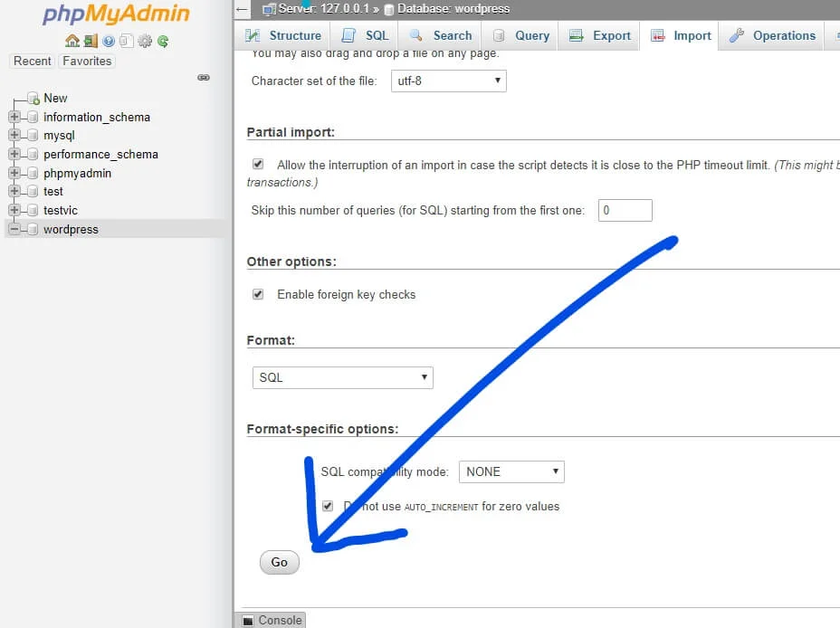The width and height of the screenshot is (840, 628).
Task: Expand the testvic database node
Action: (14, 210)
